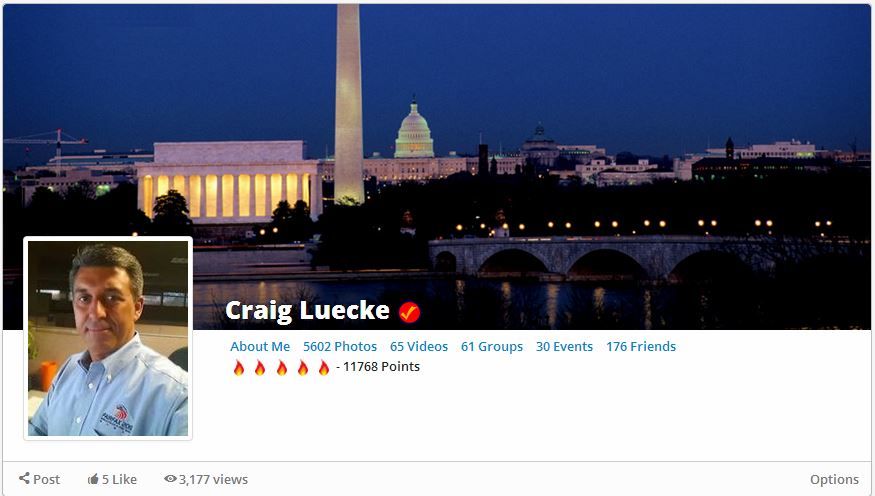Click the 11768 Points text
The height and width of the screenshot is (496, 875).
tap(381, 367)
